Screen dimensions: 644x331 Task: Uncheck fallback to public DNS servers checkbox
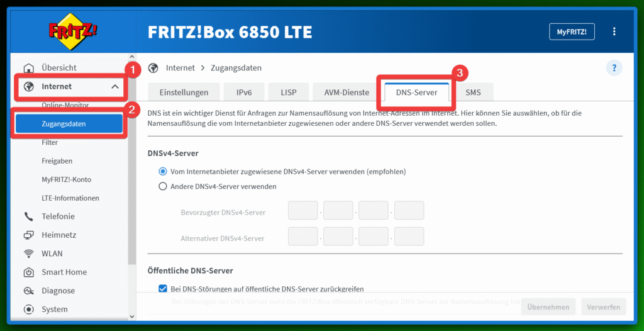[163, 289]
